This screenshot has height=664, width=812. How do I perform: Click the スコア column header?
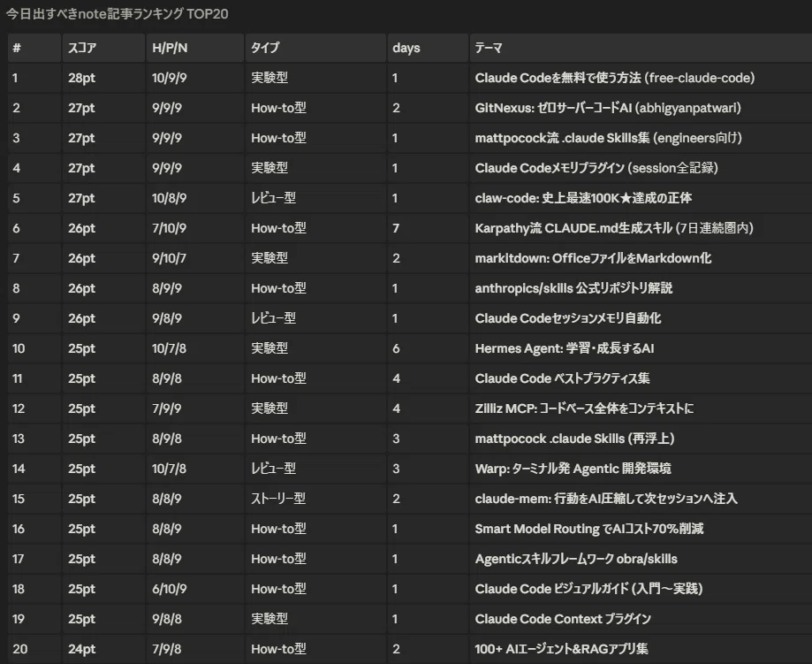pos(103,49)
